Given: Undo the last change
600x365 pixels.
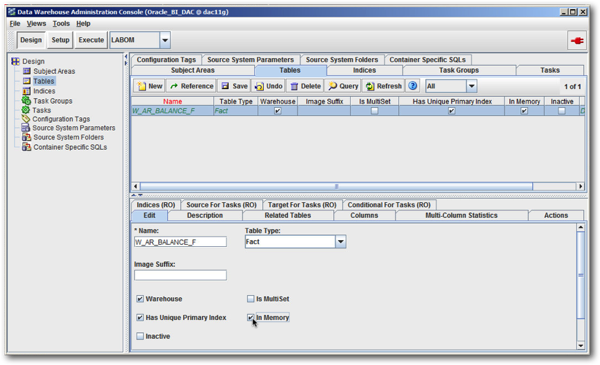Looking at the screenshot, I should tap(269, 86).
